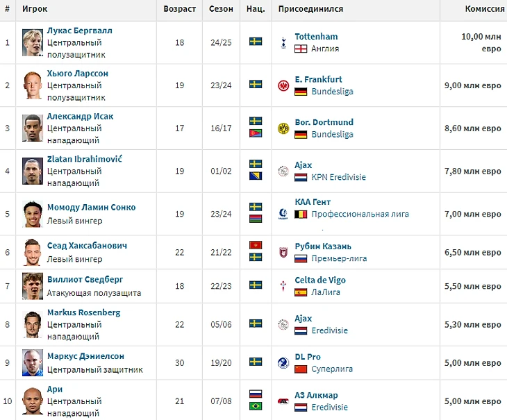Screen dimensions: 507x420
Task: Click the Tottenham club crest icon
Action: 283,42
